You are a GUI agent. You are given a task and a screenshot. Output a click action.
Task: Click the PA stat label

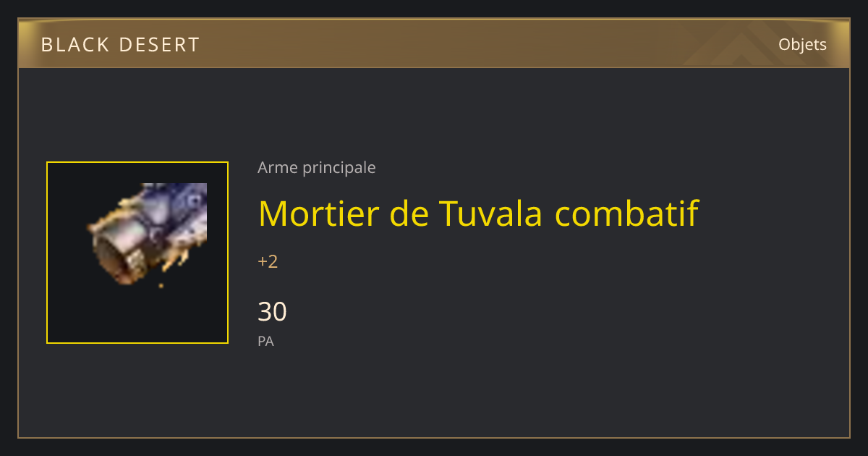[x=265, y=341]
